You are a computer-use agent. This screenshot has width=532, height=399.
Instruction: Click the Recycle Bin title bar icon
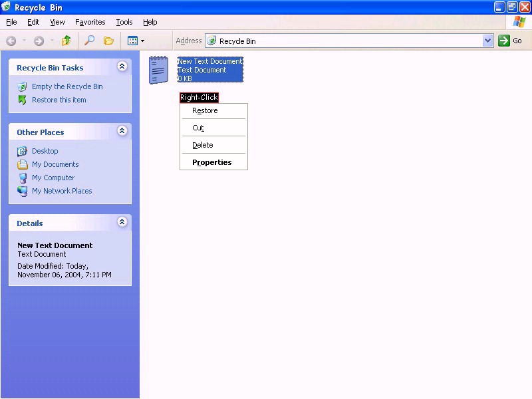click(6, 6)
